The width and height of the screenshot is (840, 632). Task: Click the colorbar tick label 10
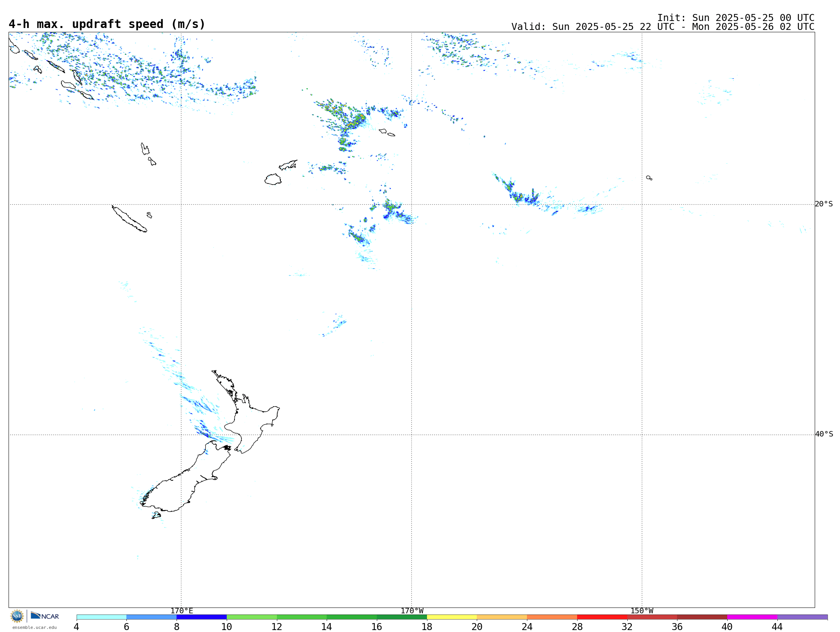click(x=227, y=627)
